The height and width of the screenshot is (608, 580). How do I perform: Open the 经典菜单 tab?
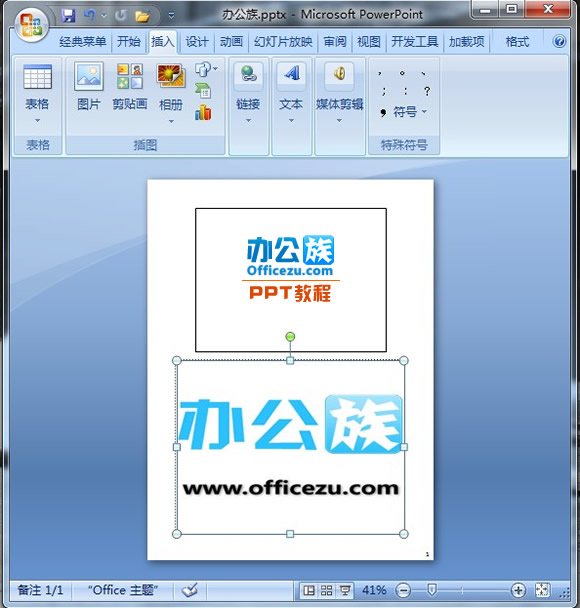pos(83,41)
